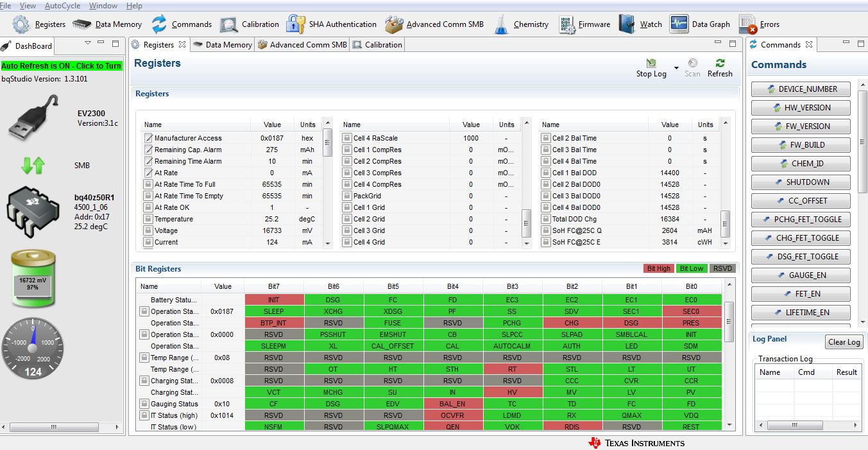Open SHA Authentication padlock icon

(296, 24)
